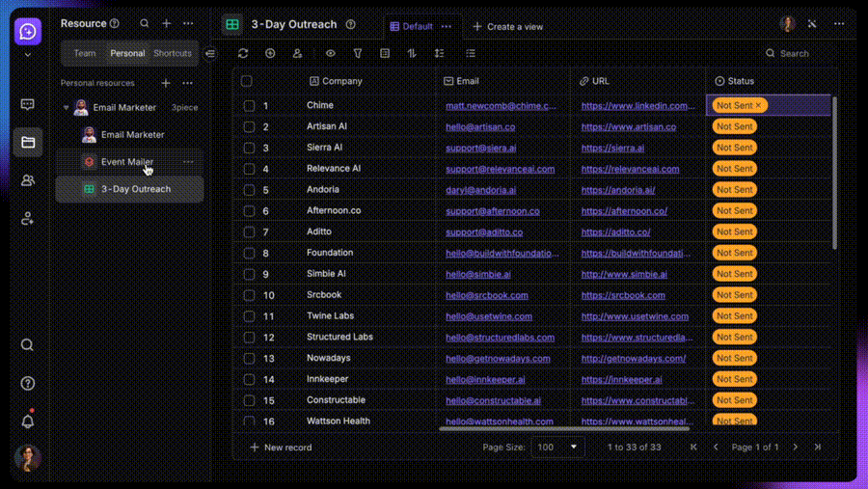Go to the next page arrow
Viewport: 868px width, 489px height.
796,447
